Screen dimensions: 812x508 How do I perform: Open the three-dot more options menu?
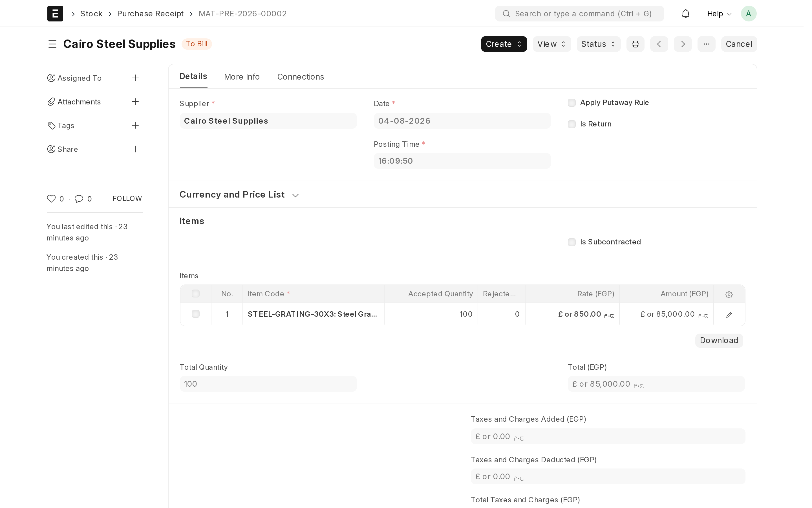(706, 44)
